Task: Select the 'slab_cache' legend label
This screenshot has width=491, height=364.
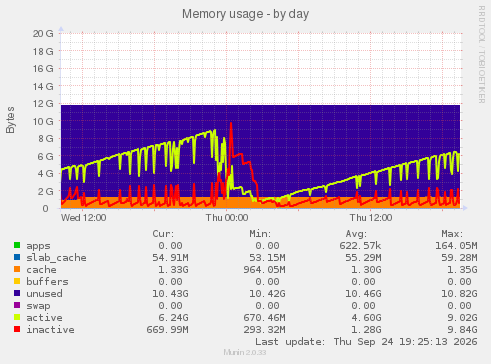Action: click(56, 258)
